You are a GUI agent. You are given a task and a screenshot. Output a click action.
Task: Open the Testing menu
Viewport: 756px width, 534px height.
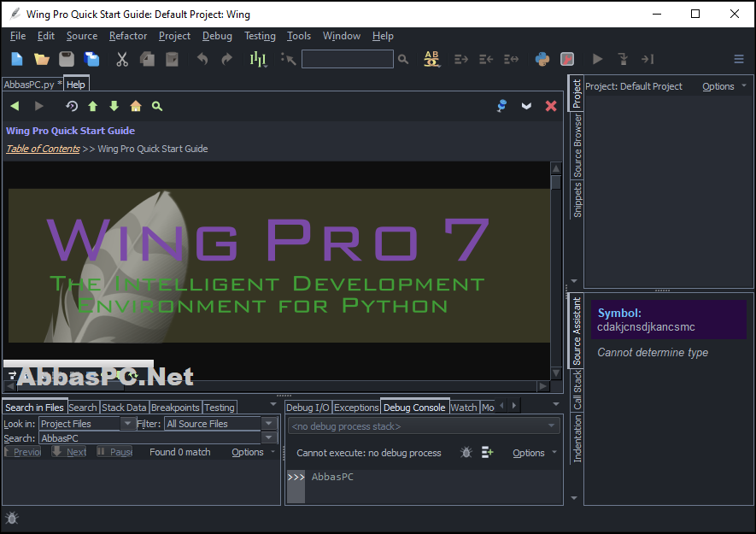click(260, 36)
